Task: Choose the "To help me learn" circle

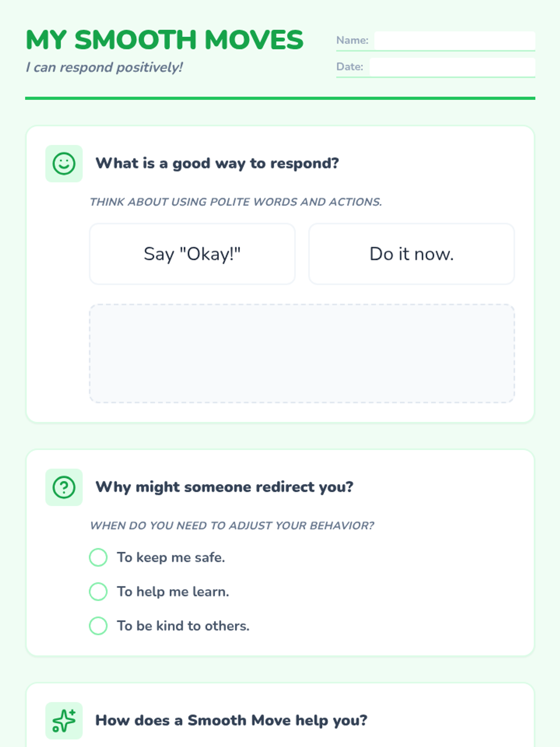Action: (x=98, y=592)
